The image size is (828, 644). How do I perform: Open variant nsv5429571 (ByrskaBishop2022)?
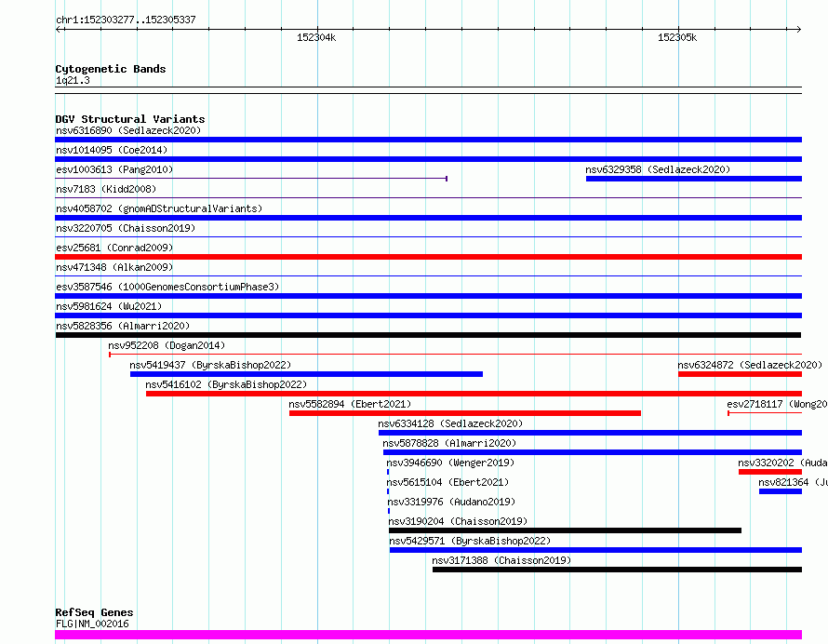[470, 541]
